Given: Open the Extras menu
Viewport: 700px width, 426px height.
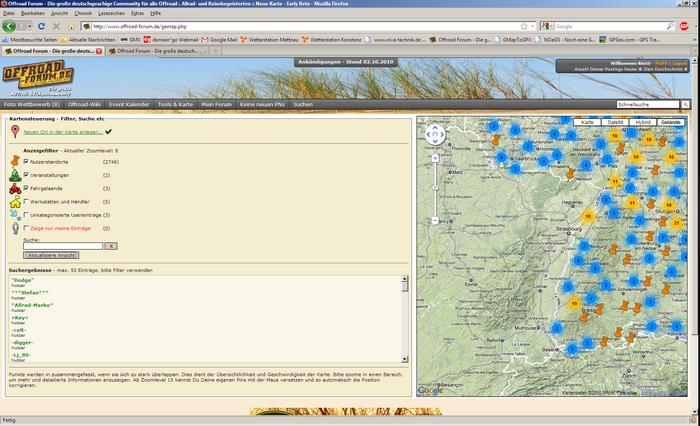Looking at the screenshot, I should (x=138, y=13).
